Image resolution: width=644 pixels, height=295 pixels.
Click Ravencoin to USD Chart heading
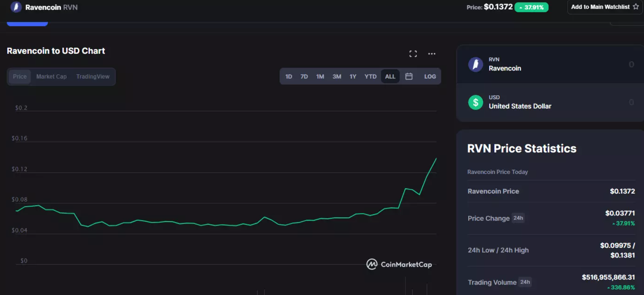pyautogui.click(x=56, y=51)
